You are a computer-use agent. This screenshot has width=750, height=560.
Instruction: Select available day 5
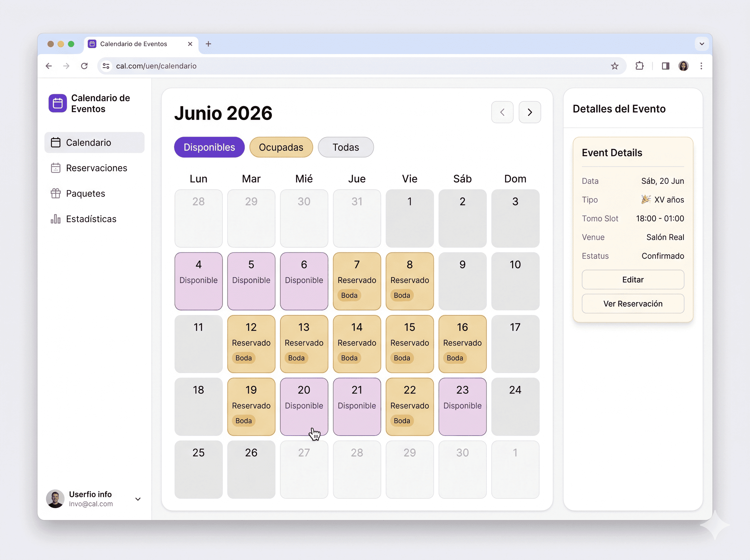(251, 281)
